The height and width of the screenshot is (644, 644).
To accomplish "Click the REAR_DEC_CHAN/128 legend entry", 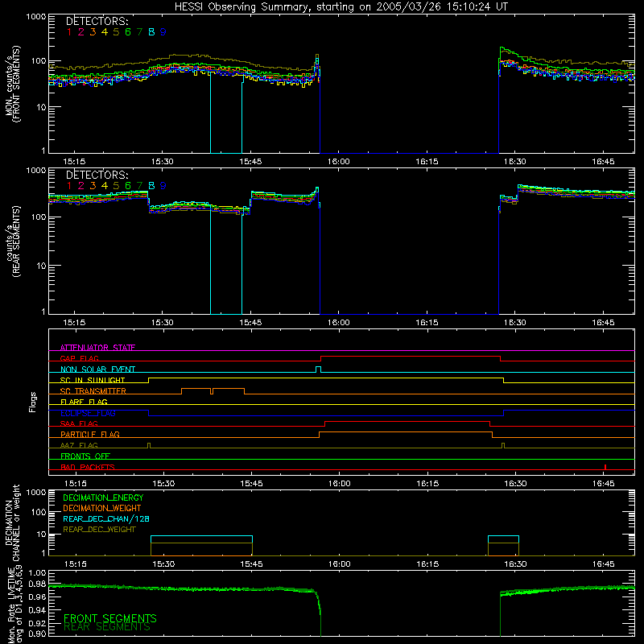I will tap(106, 519).
